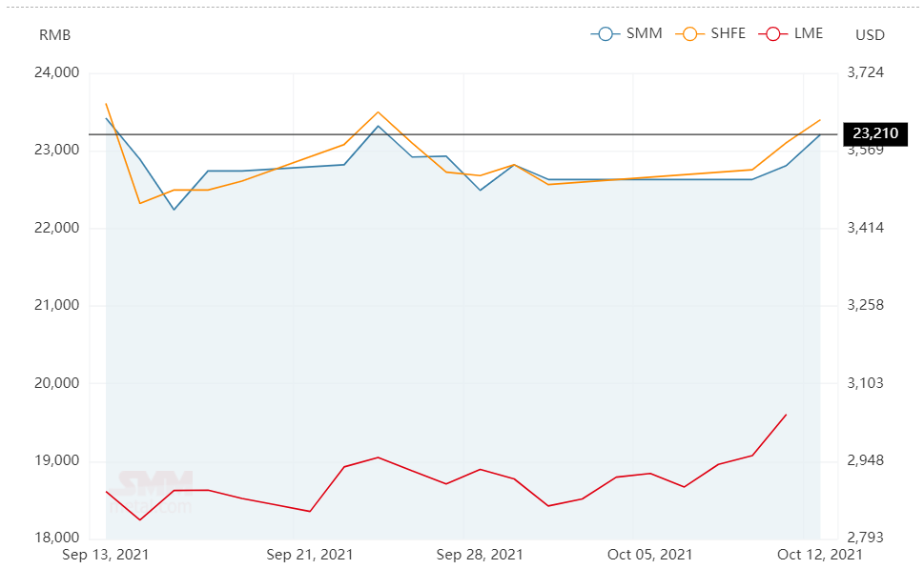Viewport: 924px width, 569px height.
Task: Click the 24,000 RMB axis tick
Action: pyautogui.click(x=56, y=72)
